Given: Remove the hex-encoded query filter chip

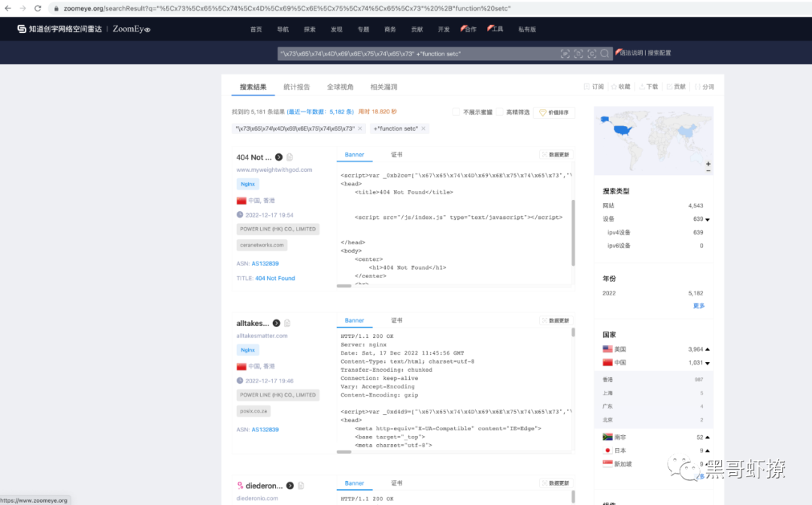Looking at the screenshot, I should (x=360, y=129).
